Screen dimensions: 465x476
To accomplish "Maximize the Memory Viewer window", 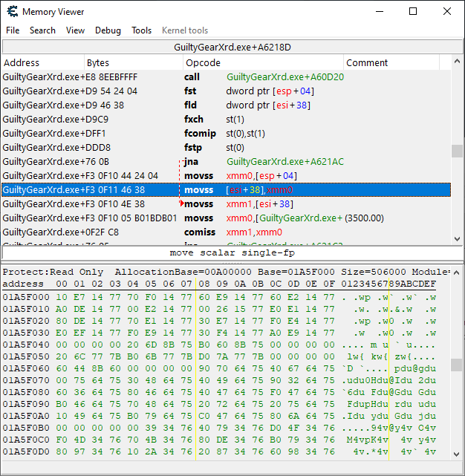I will click(x=413, y=12).
